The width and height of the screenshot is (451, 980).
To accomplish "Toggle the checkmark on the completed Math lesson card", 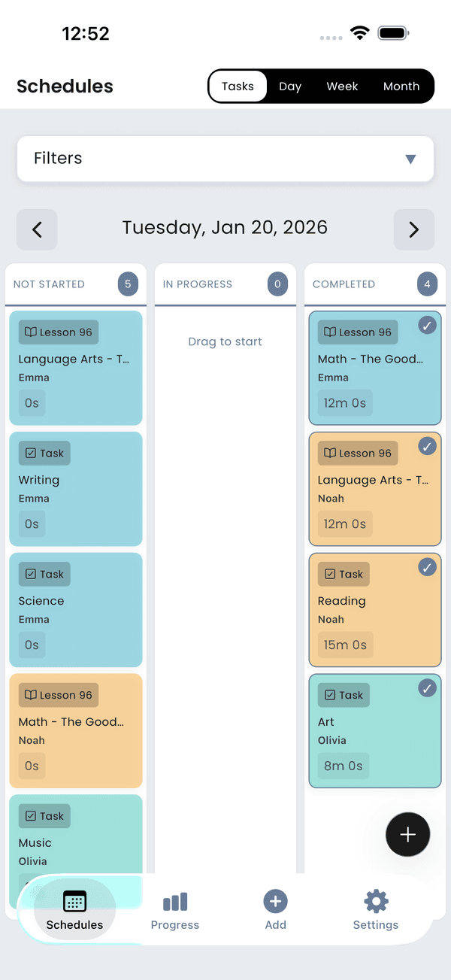I will (x=427, y=325).
